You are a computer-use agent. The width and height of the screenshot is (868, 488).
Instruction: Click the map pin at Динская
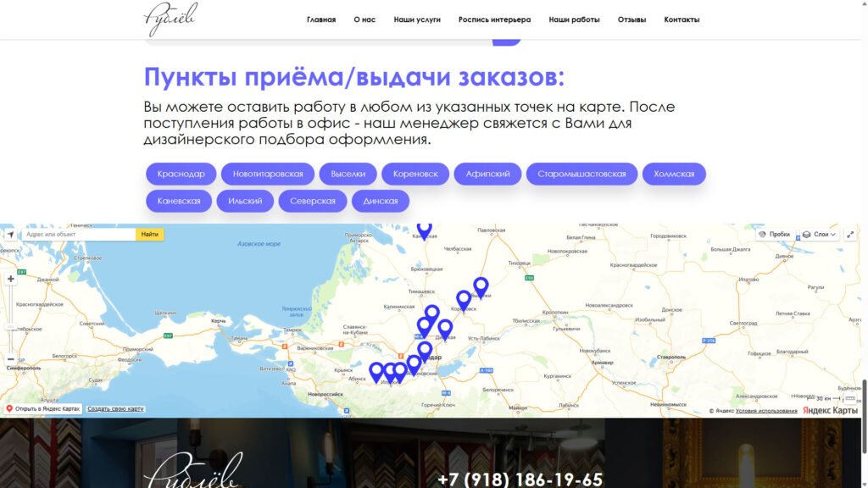[445, 328]
